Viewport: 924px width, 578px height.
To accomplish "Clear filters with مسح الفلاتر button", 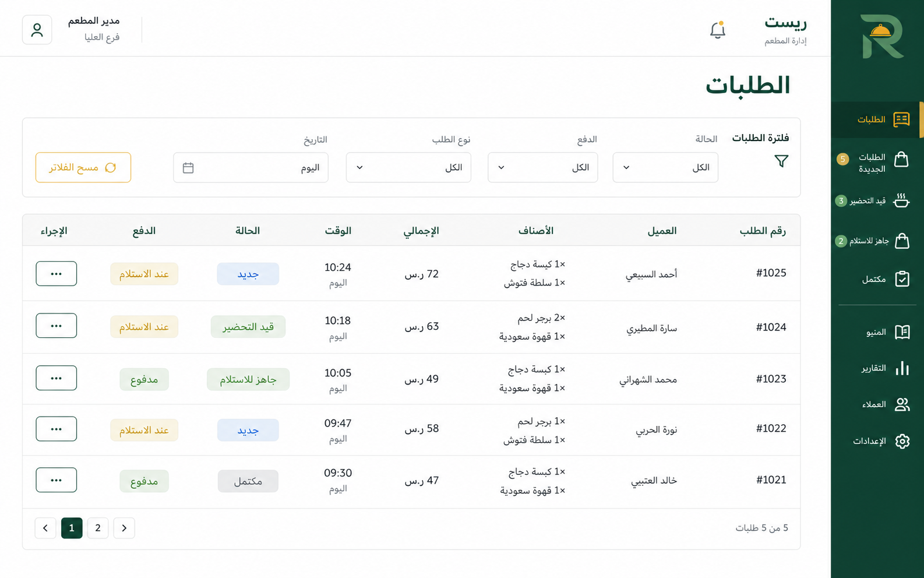I will (83, 168).
